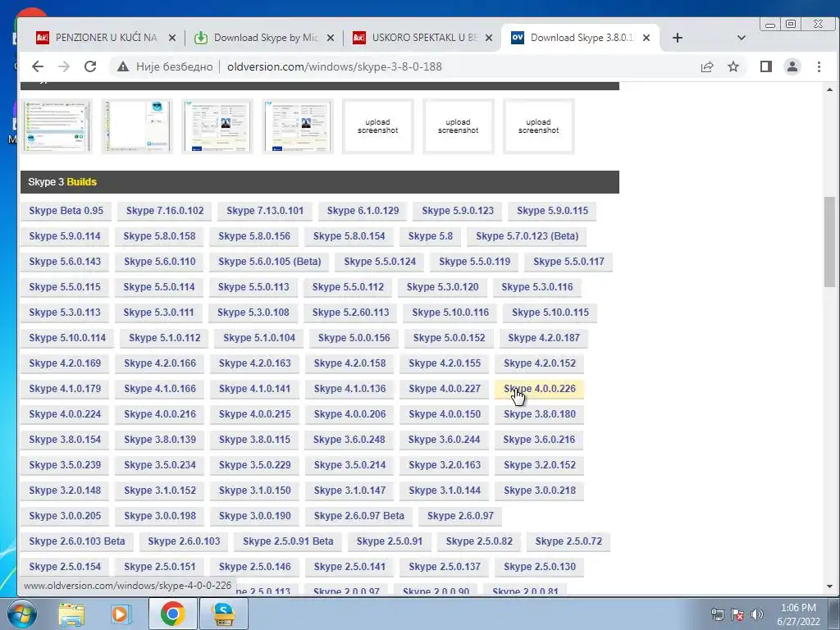Open the tab search dropdown
The image size is (840, 630).
click(x=742, y=38)
